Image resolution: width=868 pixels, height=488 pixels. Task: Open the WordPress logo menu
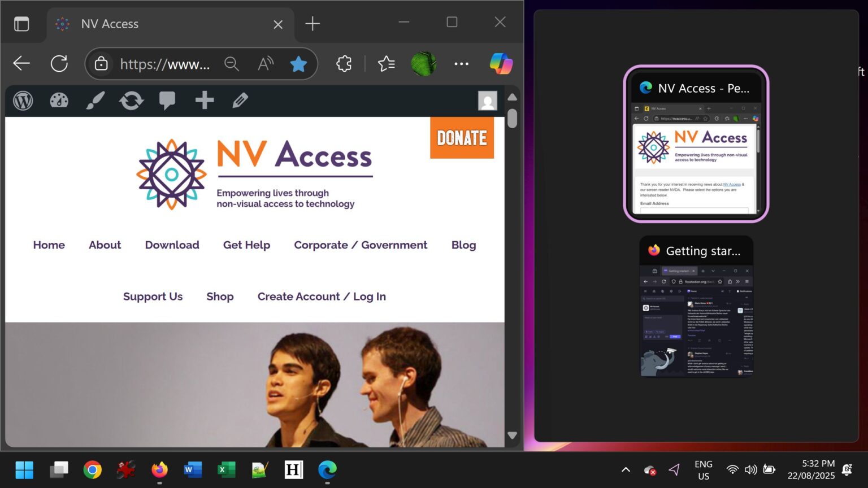23,101
